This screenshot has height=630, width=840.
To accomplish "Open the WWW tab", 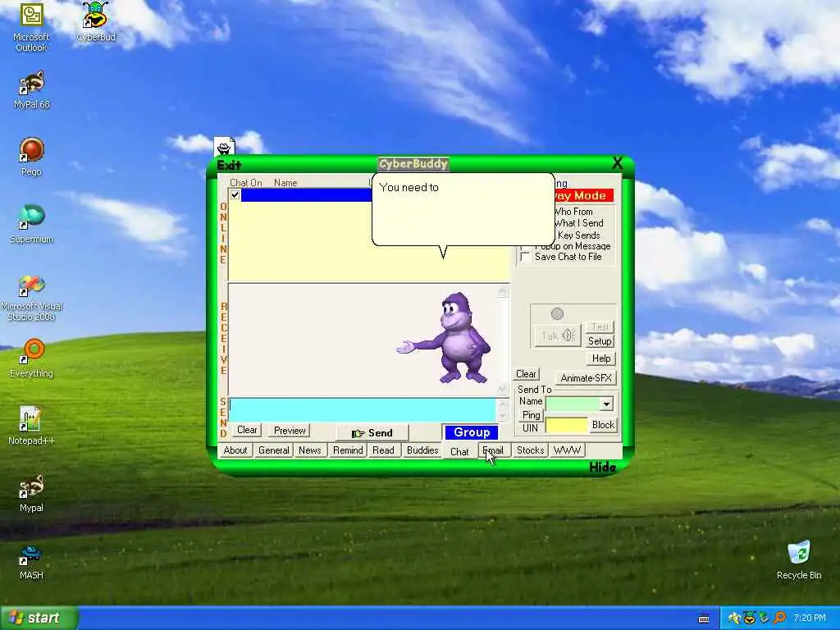I will (x=567, y=450).
